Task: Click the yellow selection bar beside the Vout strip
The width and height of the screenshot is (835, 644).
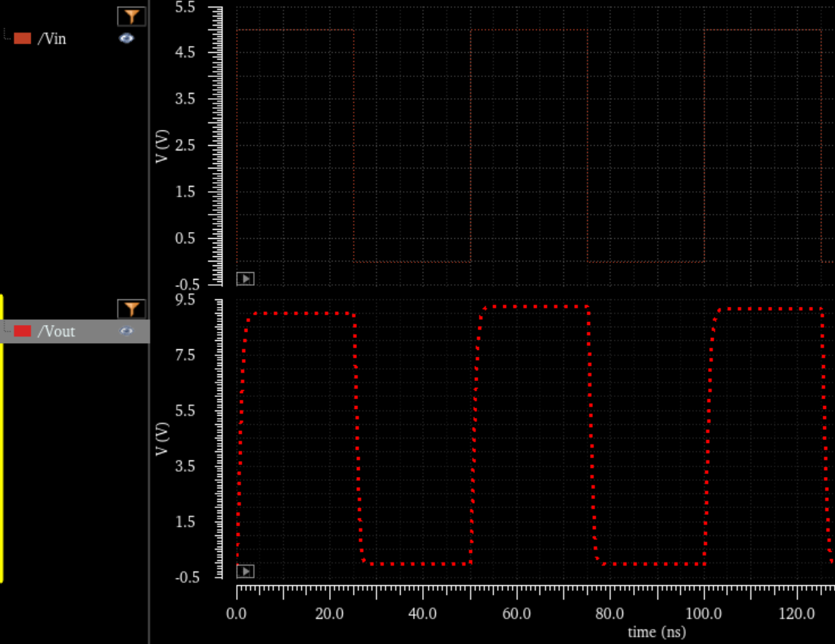Action: pos(2,438)
